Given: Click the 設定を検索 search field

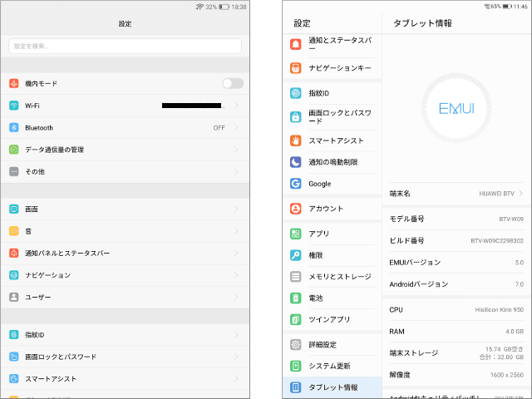Looking at the screenshot, I should (x=125, y=47).
